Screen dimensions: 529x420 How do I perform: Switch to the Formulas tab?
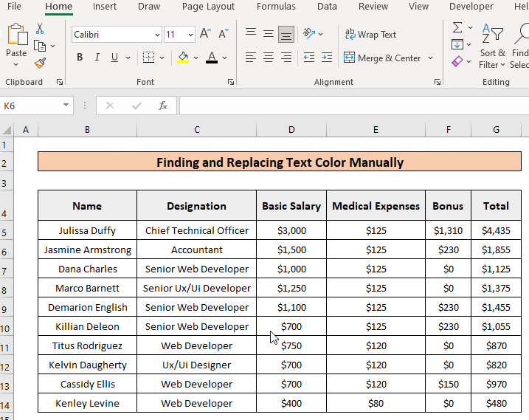click(276, 7)
